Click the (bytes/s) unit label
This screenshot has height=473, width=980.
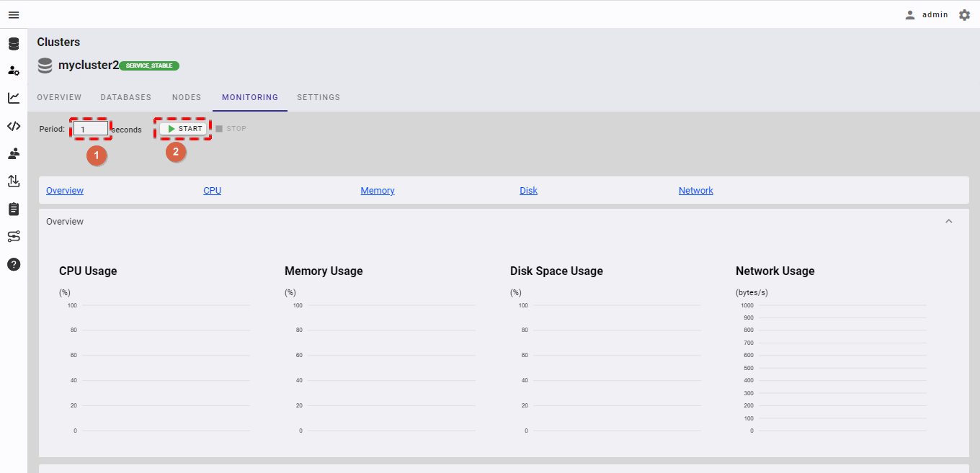tap(752, 292)
